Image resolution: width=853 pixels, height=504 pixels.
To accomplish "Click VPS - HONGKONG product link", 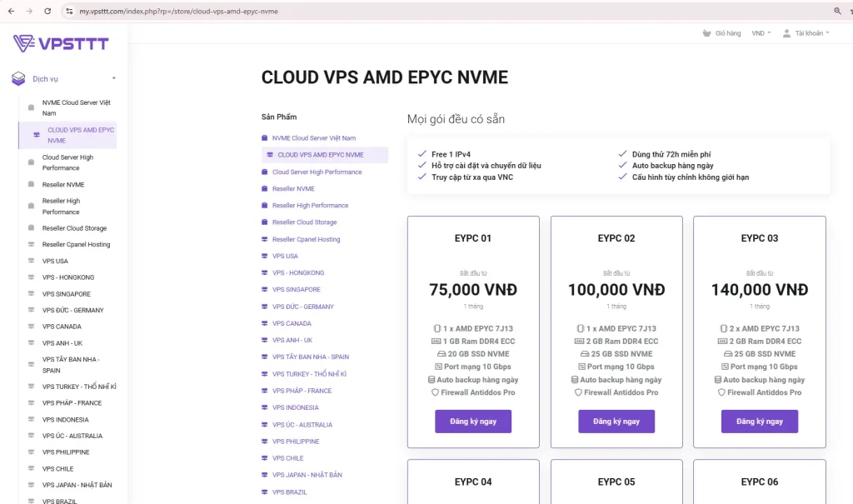I will pos(298,272).
